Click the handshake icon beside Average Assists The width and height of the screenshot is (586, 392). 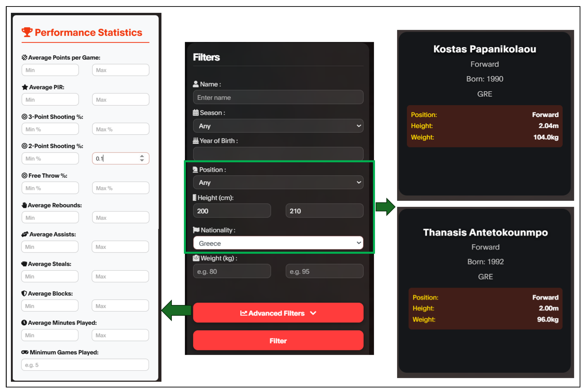point(25,234)
